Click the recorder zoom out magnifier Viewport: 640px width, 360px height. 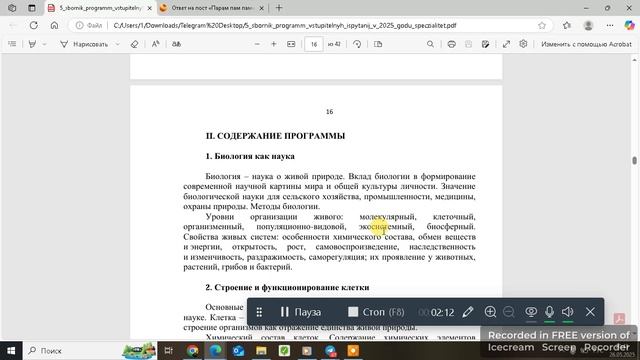(509, 312)
